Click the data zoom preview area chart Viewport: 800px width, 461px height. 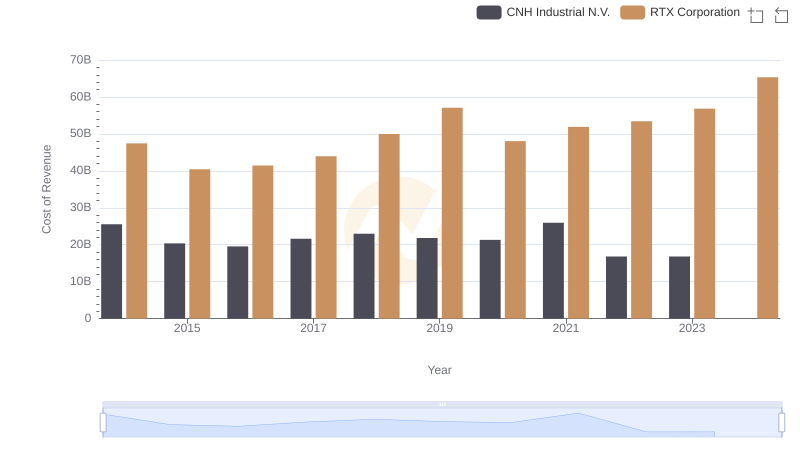tap(442, 423)
